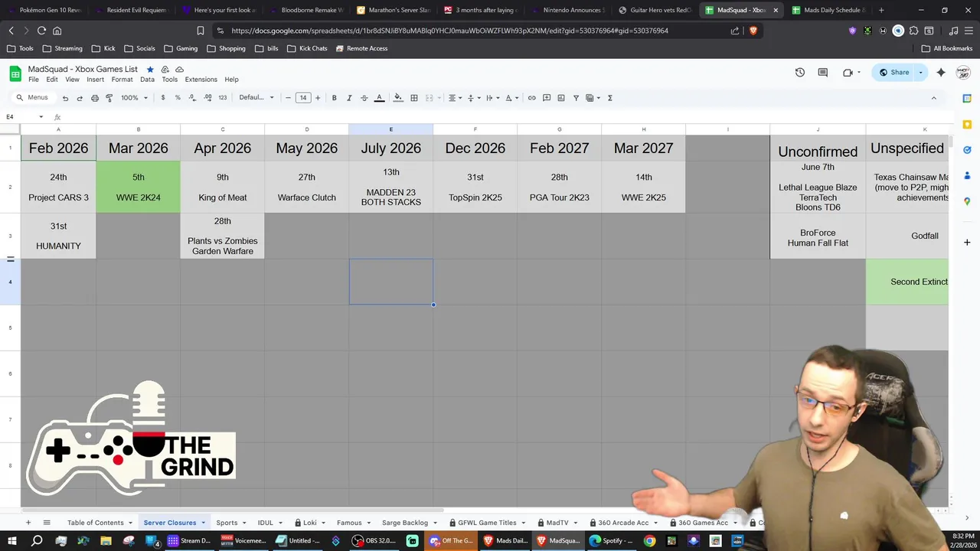
Task: Open the Data menu
Action: pos(147,80)
